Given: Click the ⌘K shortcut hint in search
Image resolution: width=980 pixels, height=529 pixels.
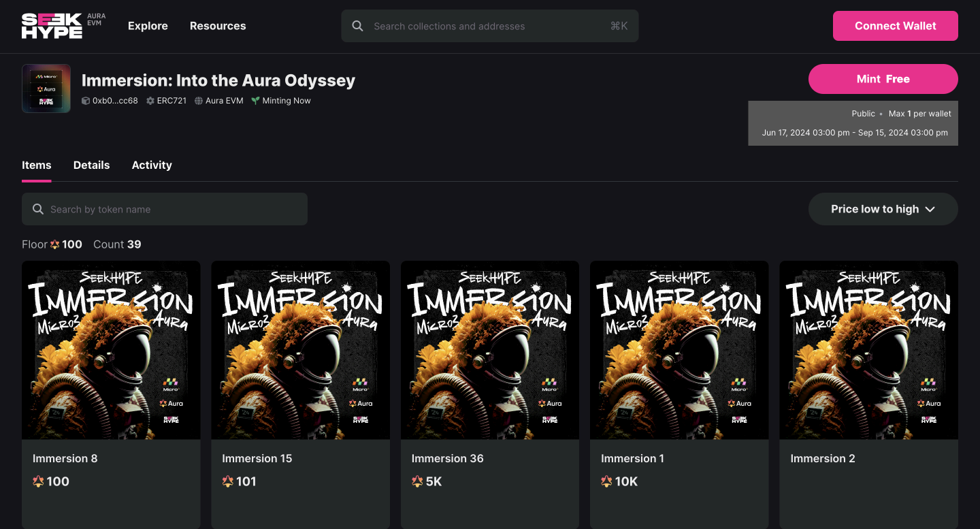Looking at the screenshot, I should coord(619,26).
